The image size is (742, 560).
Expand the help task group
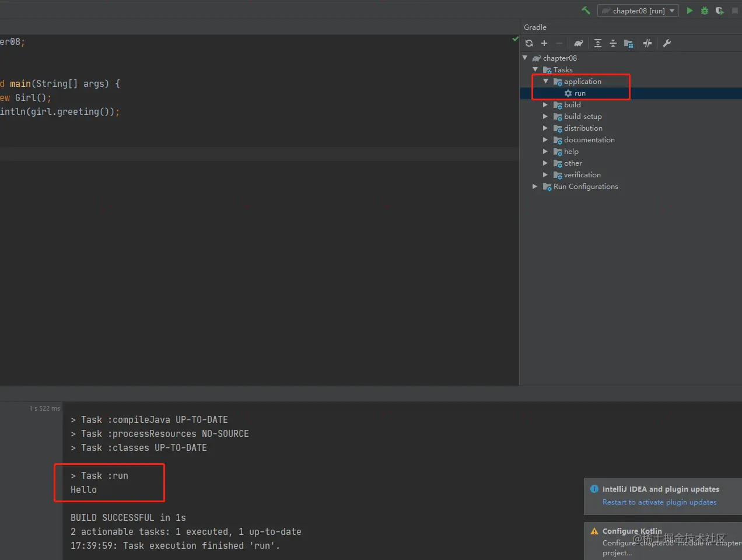coord(545,152)
